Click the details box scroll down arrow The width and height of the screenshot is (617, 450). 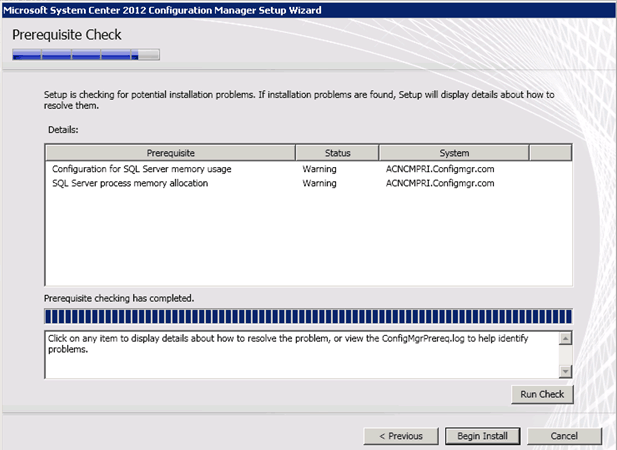[x=565, y=371]
